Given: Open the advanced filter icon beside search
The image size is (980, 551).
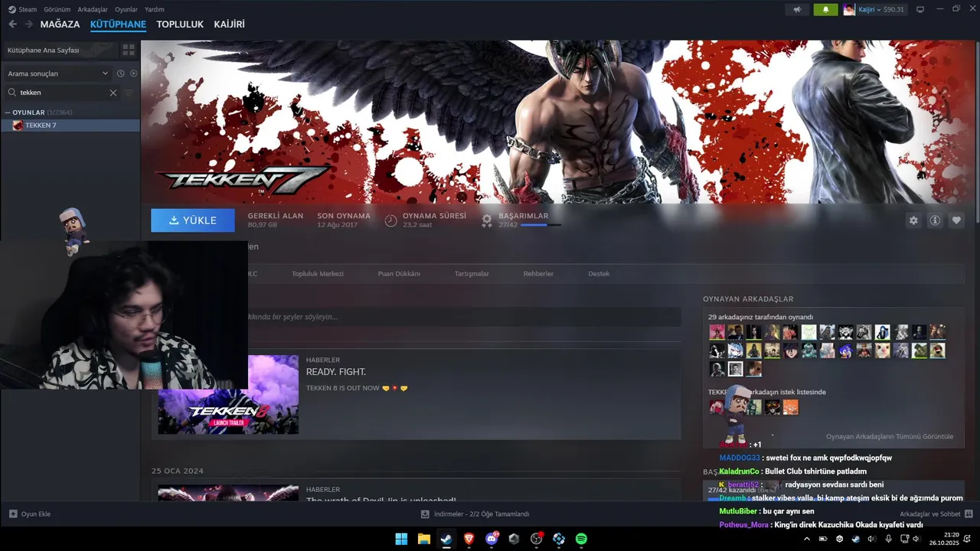Looking at the screenshot, I should pyautogui.click(x=129, y=93).
